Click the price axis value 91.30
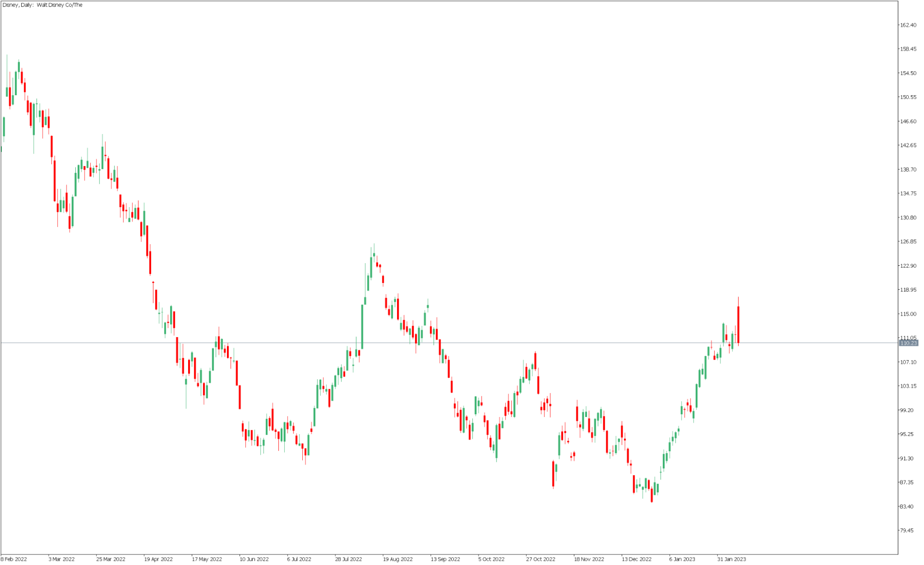The image size is (924, 565). [x=906, y=458]
